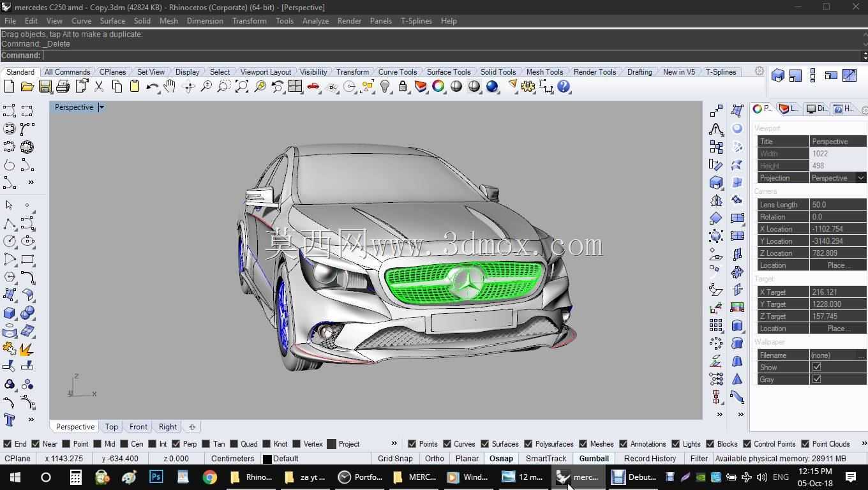The height and width of the screenshot is (490, 868).
Task: Open the T-Splines menu
Action: [x=416, y=20]
